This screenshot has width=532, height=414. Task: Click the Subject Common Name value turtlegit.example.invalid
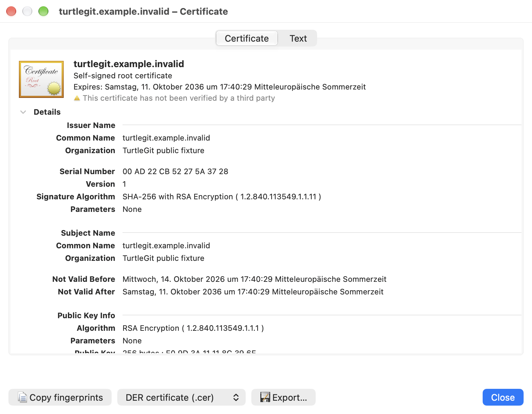coord(166,245)
